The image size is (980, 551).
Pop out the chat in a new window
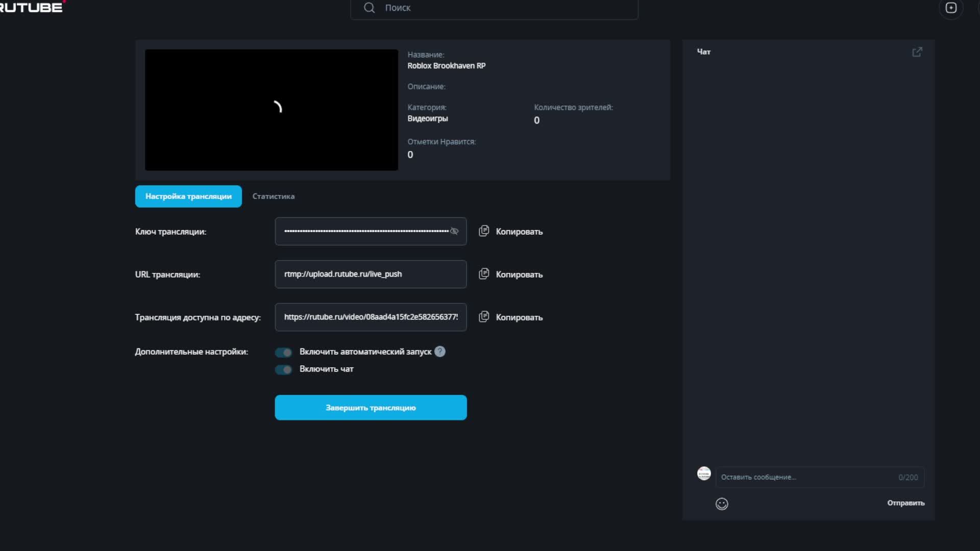[917, 52]
